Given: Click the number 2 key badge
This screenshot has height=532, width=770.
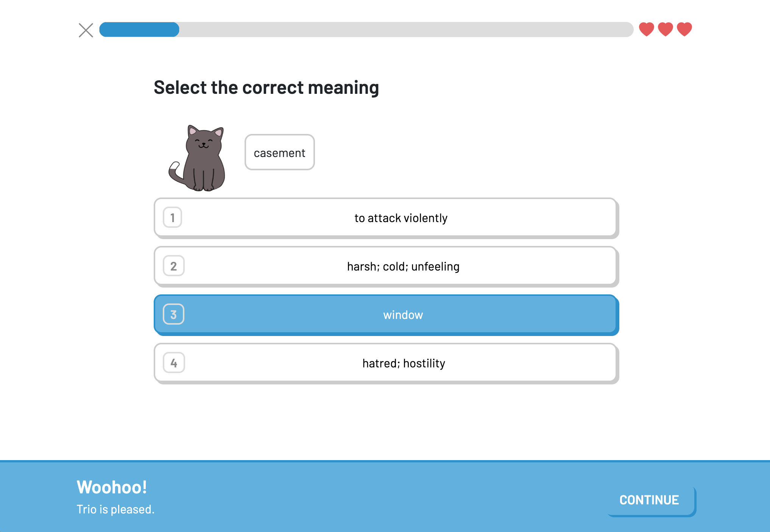Looking at the screenshot, I should pyautogui.click(x=174, y=266).
